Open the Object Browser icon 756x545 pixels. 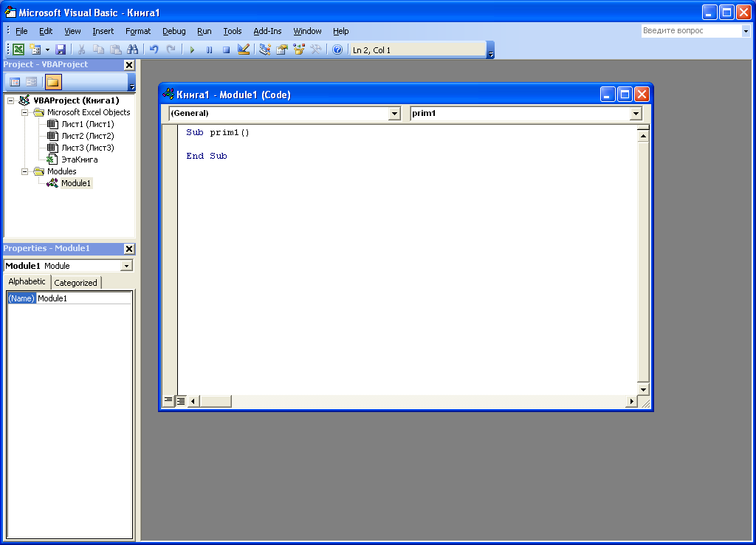pos(299,49)
